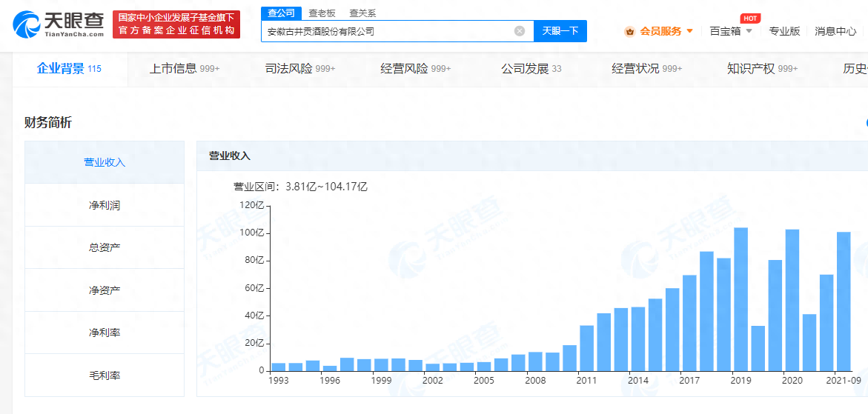This screenshot has width=868, height=414.
Task: Open the 消息中心 link
Action: 835,32
